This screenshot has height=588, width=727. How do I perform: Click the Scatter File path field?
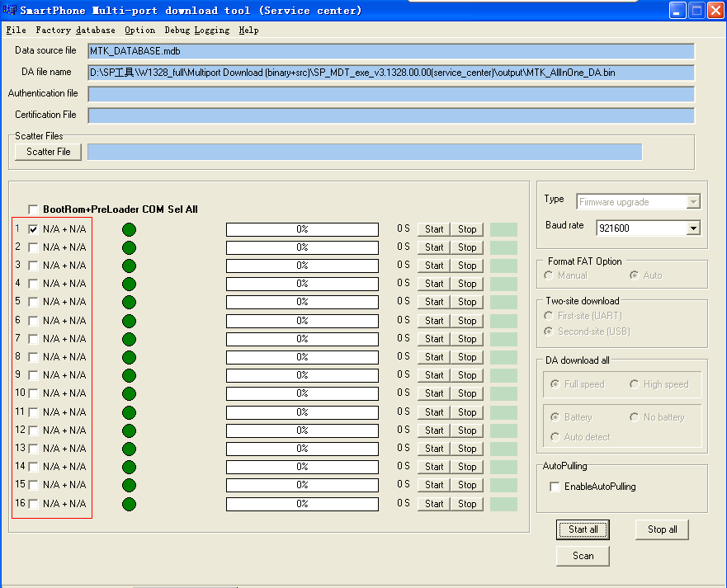click(x=365, y=152)
